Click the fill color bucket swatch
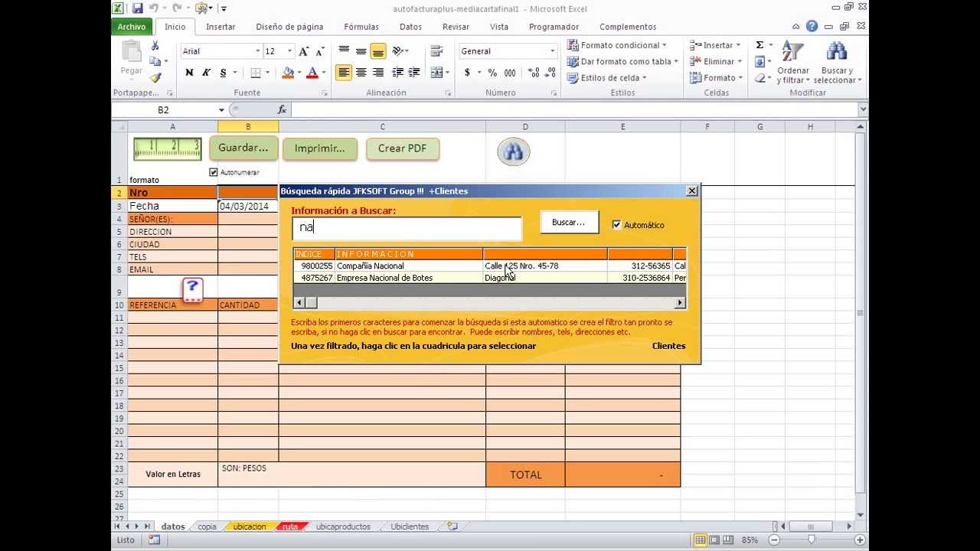980x551 pixels. (288, 73)
